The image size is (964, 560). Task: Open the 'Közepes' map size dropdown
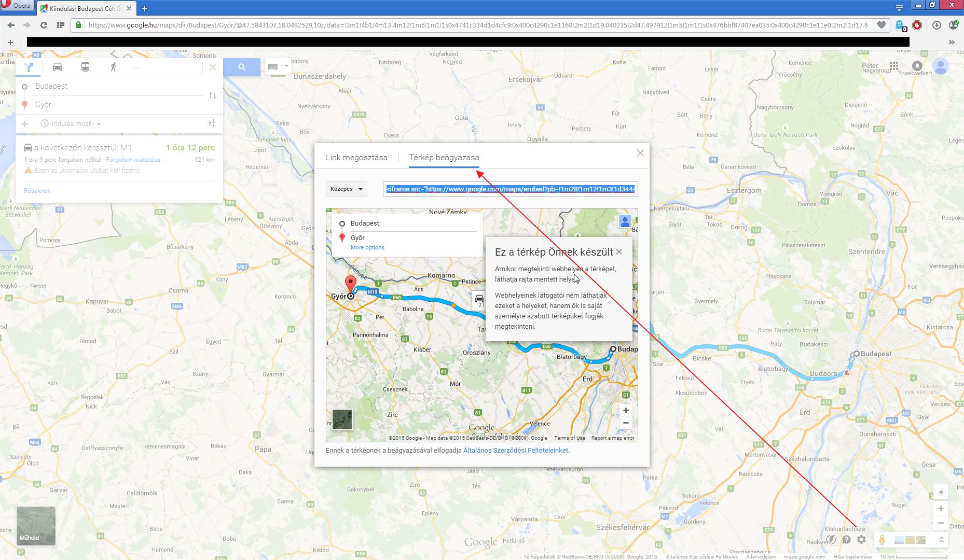coord(347,189)
